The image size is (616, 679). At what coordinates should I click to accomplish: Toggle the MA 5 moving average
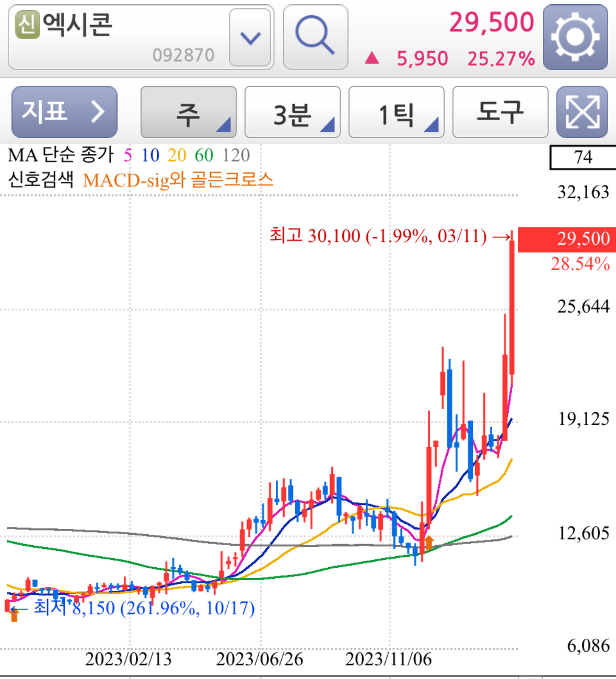(127, 155)
